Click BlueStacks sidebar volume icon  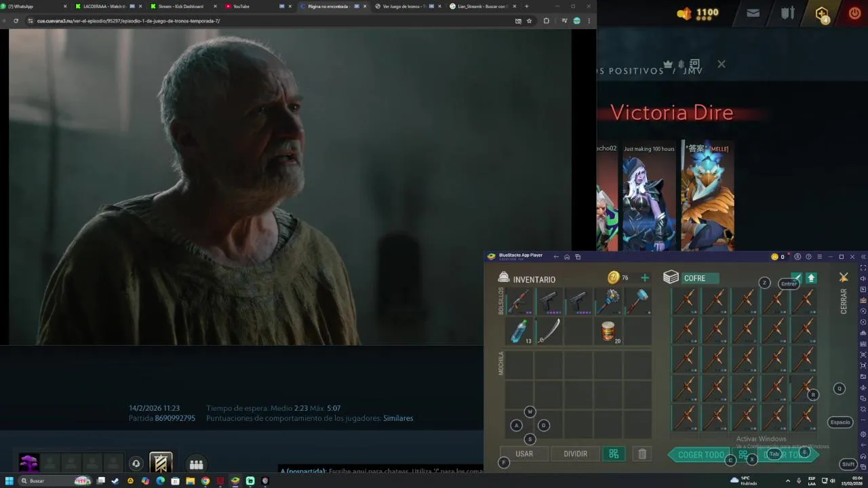(x=863, y=279)
